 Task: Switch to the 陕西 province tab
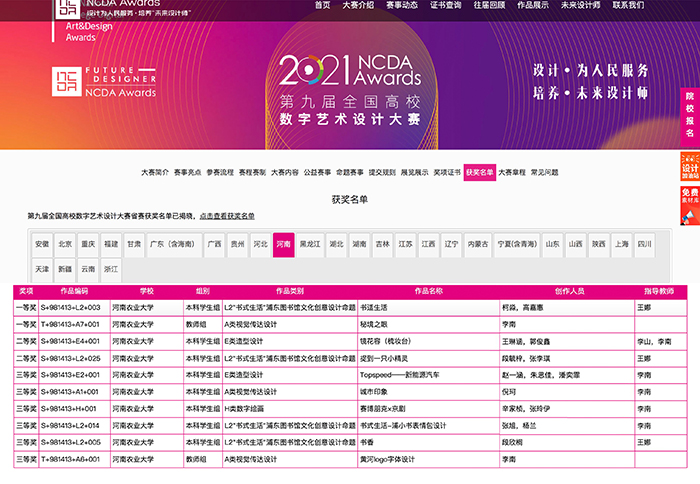click(599, 244)
